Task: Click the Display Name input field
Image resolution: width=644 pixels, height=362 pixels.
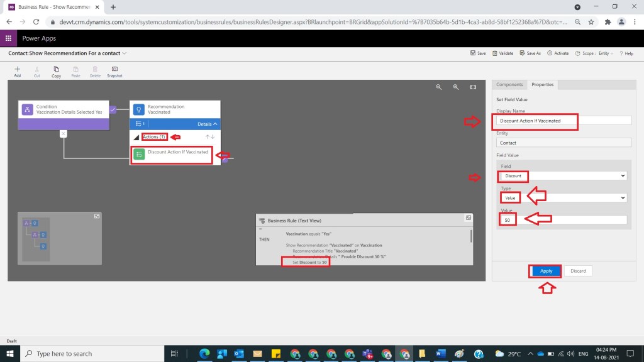Action: click(x=563, y=121)
